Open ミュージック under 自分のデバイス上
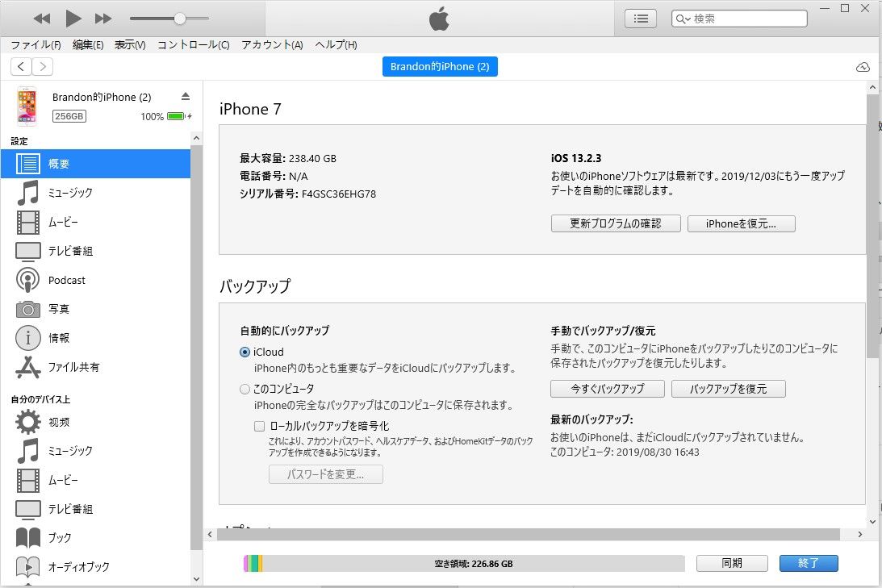882x588 pixels. 96,451
